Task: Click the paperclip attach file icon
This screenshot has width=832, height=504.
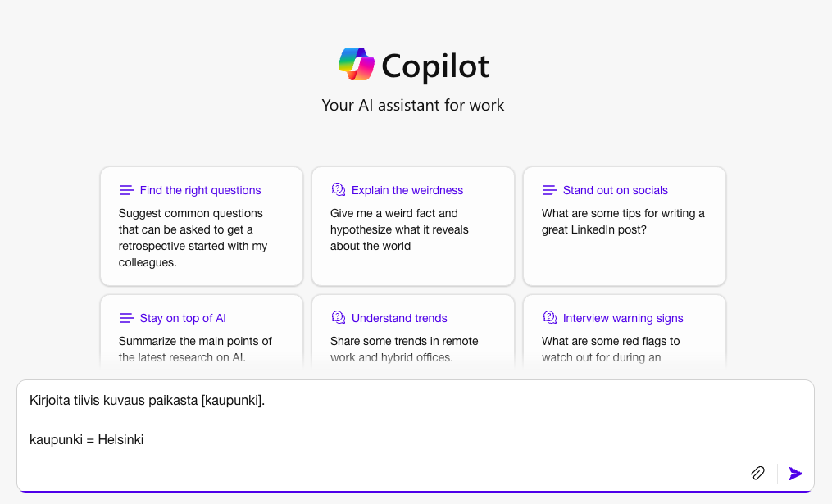Action: point(758,473)
